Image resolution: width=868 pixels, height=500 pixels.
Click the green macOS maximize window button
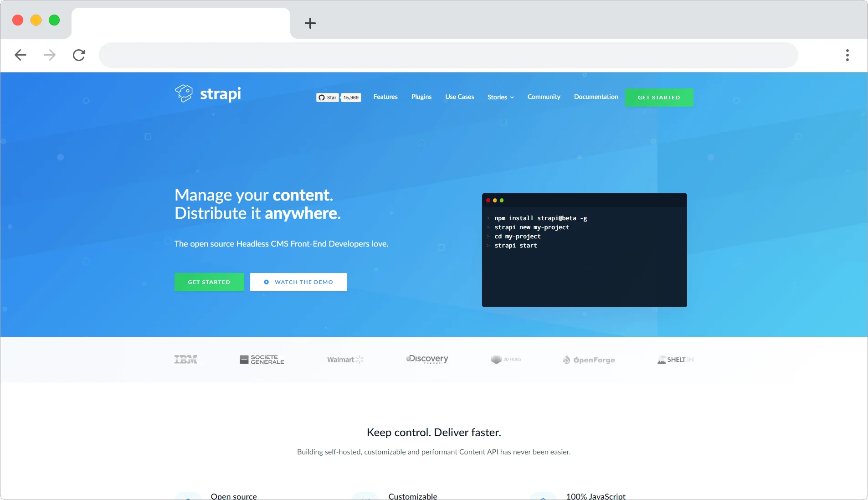[54, 20]
